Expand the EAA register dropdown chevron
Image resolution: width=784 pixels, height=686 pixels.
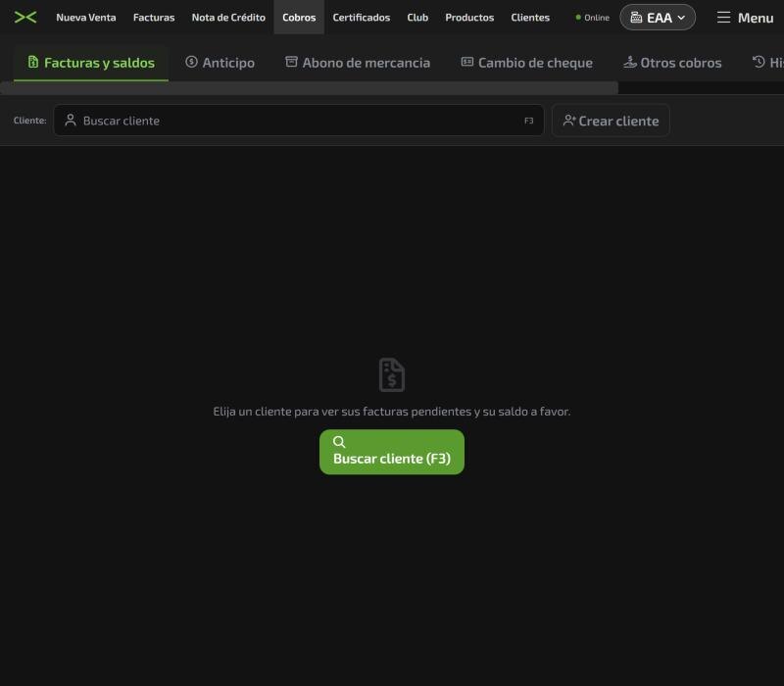coord(681,18)
